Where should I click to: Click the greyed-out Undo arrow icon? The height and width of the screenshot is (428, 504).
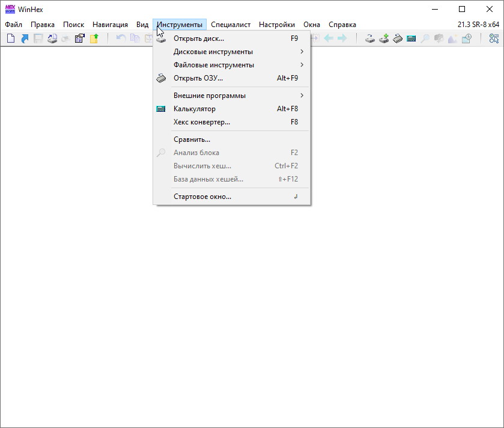click(x=121, y=38)
